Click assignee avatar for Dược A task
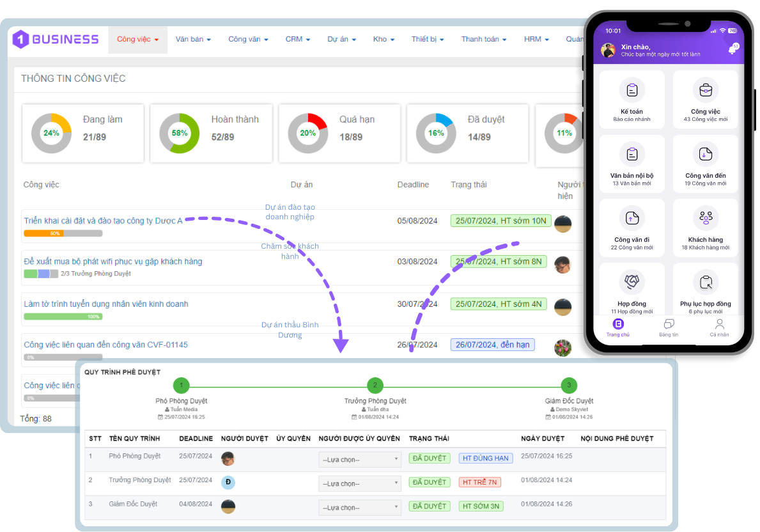The image size is (760, 532). click(x=562, y=224)
